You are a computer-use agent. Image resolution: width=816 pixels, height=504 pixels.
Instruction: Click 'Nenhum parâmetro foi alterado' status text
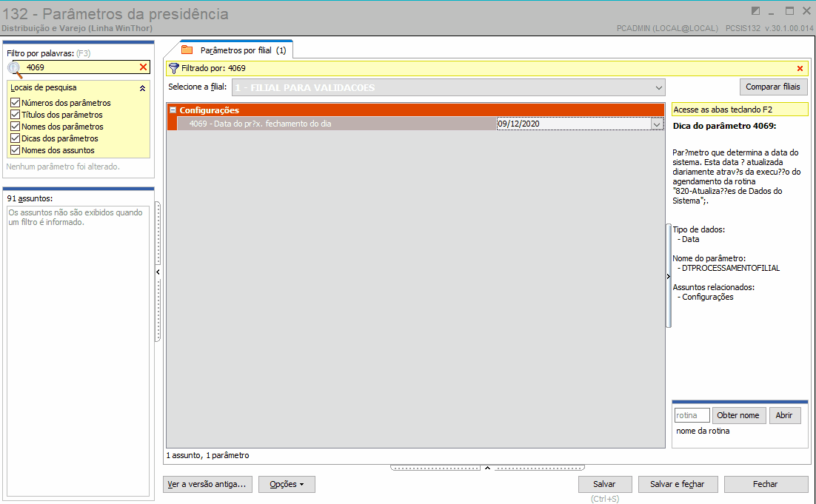tap(63, 167)
